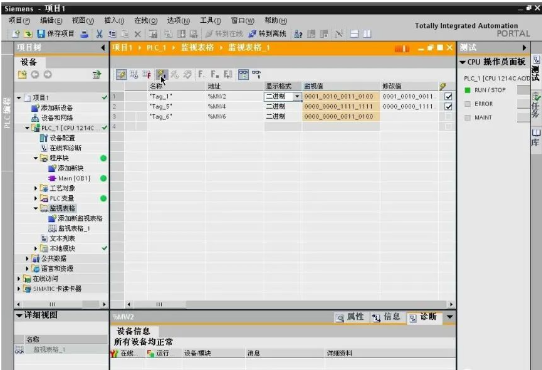Viewport: 542px width, 370px height.
Task: Open 添加新设备 in the project tree
Action: (x=52, y=108)
